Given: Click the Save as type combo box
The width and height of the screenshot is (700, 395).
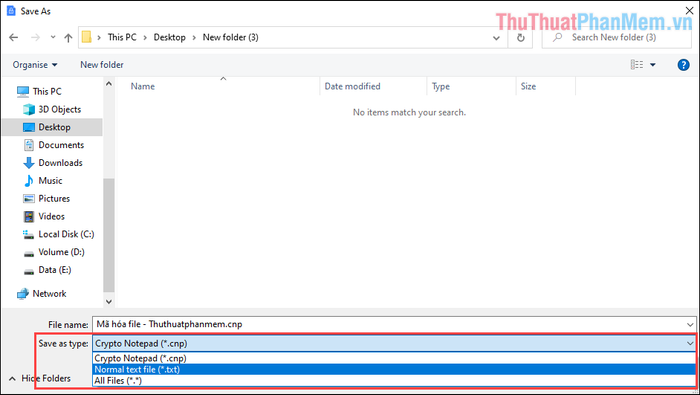Looking at the screenshot, I should (x=394, y=343).
